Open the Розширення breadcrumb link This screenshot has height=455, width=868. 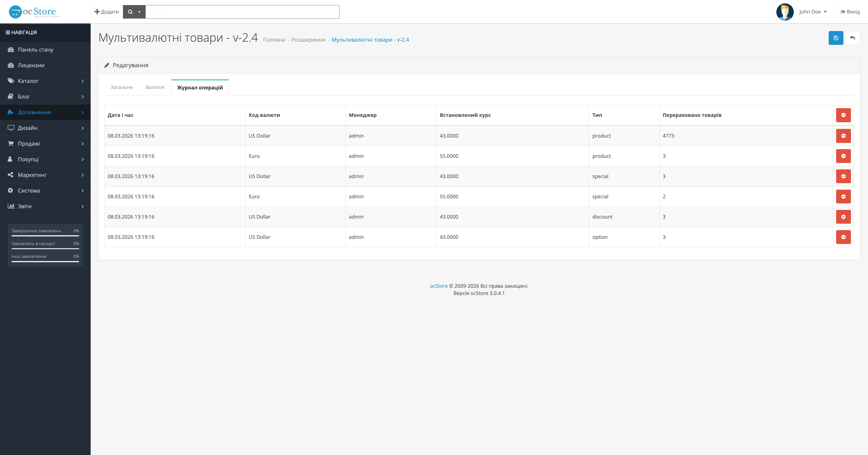coord(308,40)
